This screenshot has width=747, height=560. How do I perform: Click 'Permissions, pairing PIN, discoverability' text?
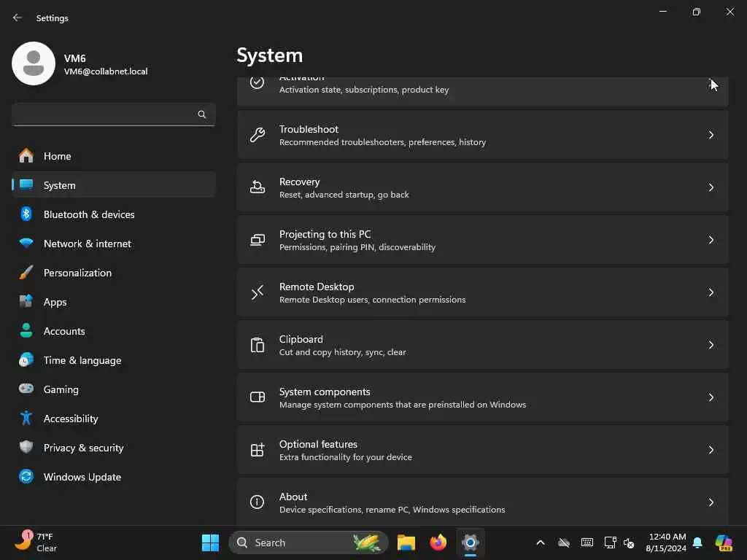(x=357, y=247)
